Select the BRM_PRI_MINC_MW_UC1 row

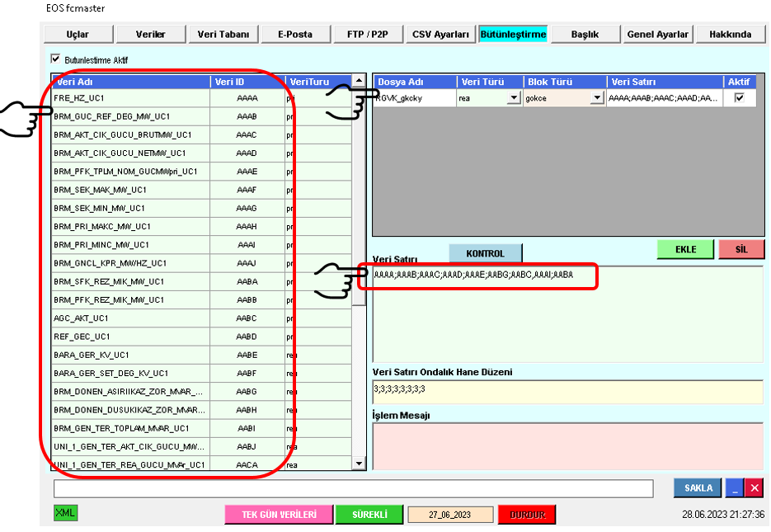click(x=201, y=245)
